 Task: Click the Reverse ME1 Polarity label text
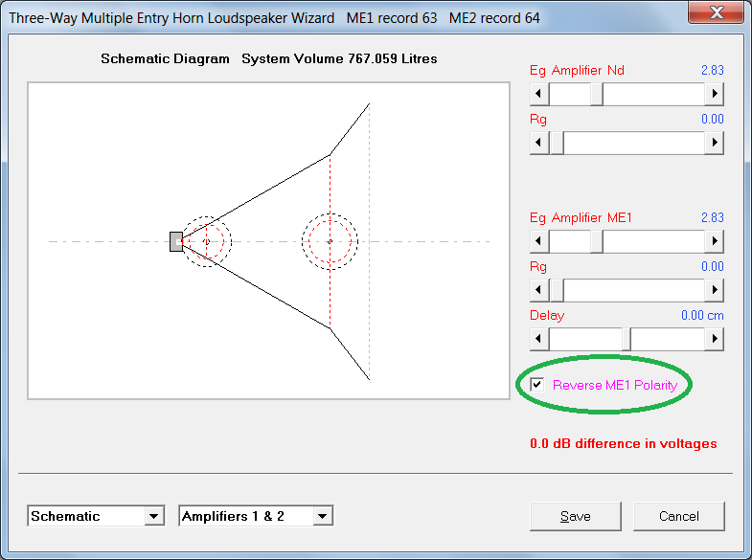tap(615, 385)
